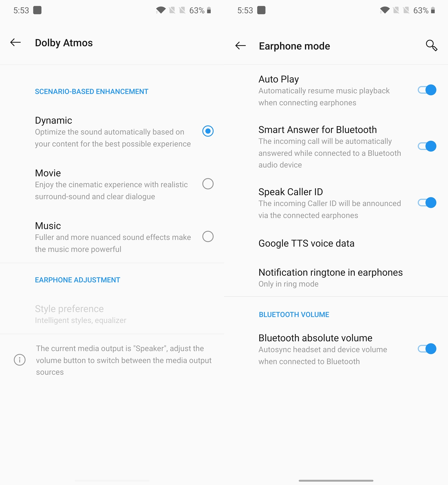Select the Dynamic radio button

pos(208,131)
